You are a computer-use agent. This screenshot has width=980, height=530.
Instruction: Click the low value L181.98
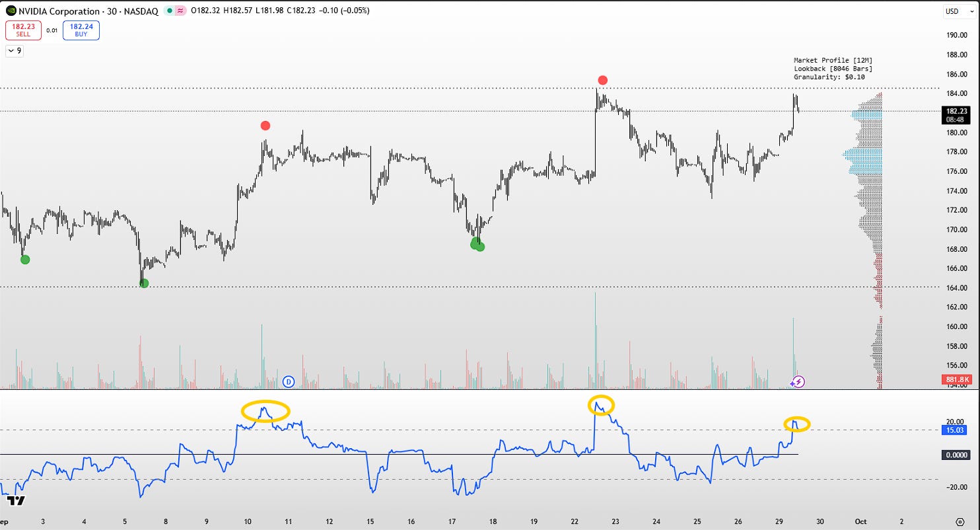(x=268, y=11)
